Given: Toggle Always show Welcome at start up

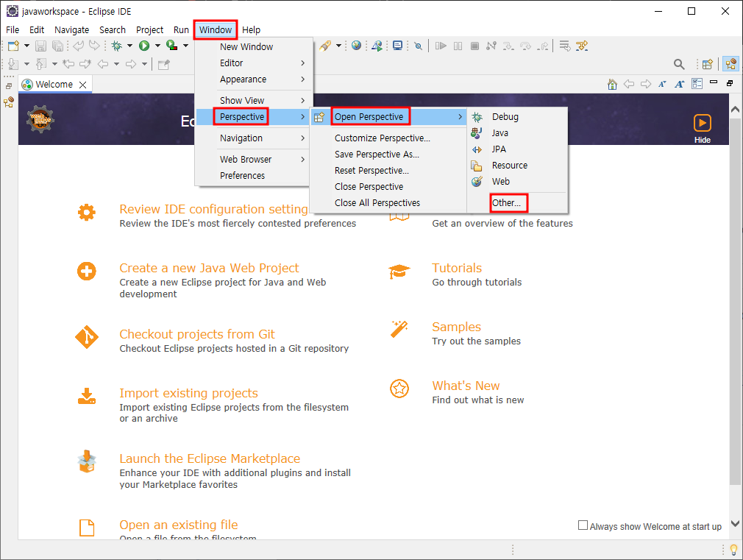Looking at the screenshot, I should [583, 525].
